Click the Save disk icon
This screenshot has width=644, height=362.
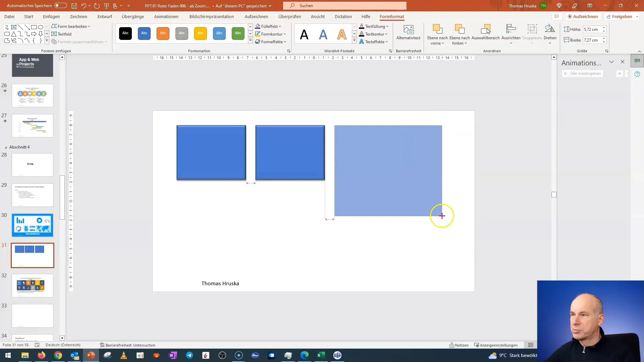coord(74,6)
